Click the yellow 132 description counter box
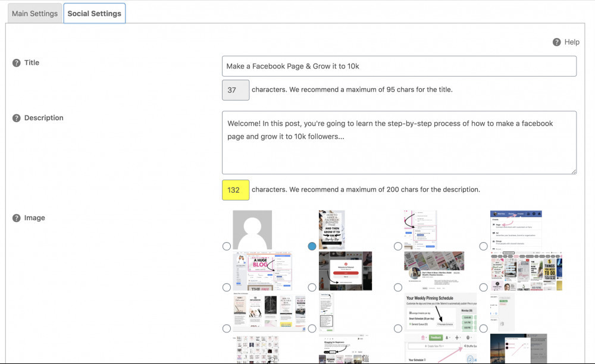 236,190
